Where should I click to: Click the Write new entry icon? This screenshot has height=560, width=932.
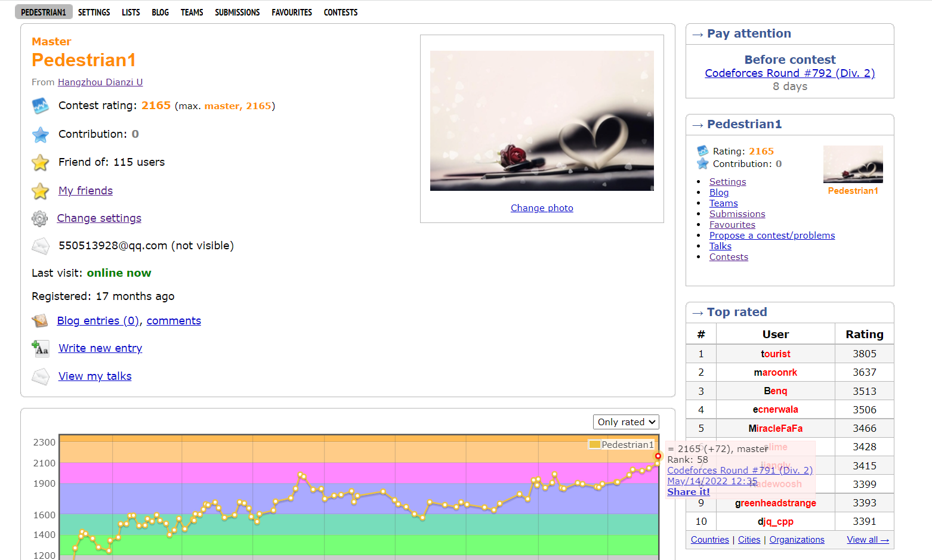coord(40,348)
